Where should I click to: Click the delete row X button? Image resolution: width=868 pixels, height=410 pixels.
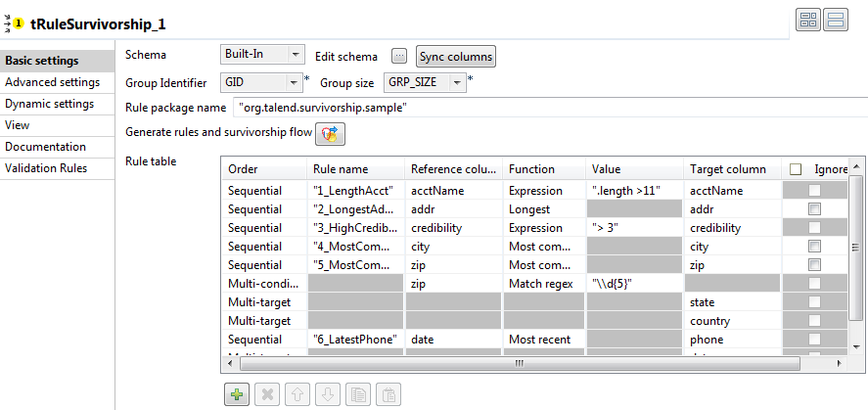[265, 394]
